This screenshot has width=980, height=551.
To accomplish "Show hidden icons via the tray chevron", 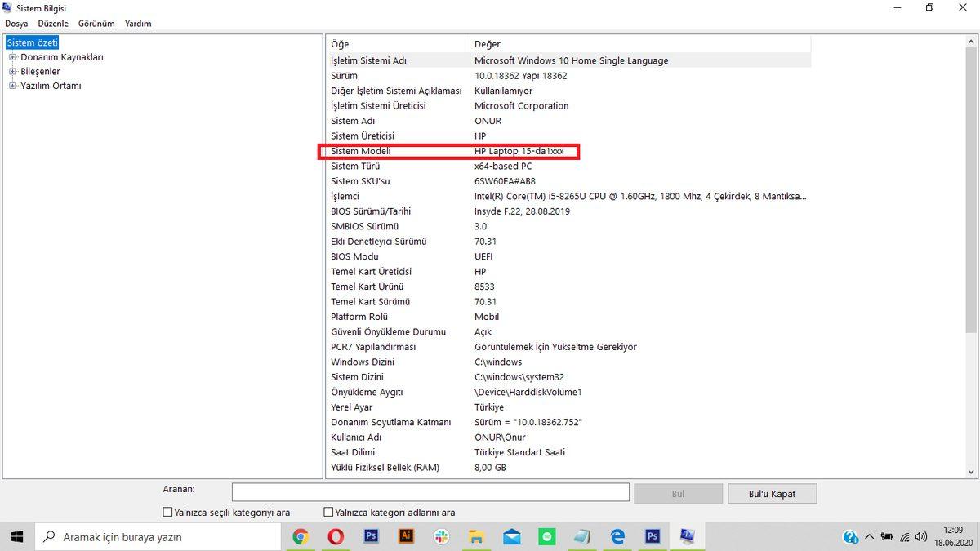I will coord(869,538).
